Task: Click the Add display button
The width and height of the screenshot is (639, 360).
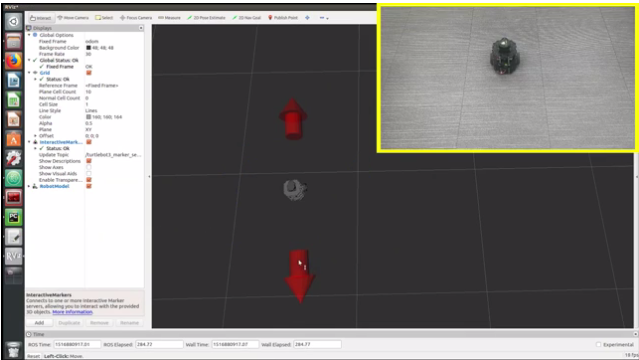Action: (39, 323)
